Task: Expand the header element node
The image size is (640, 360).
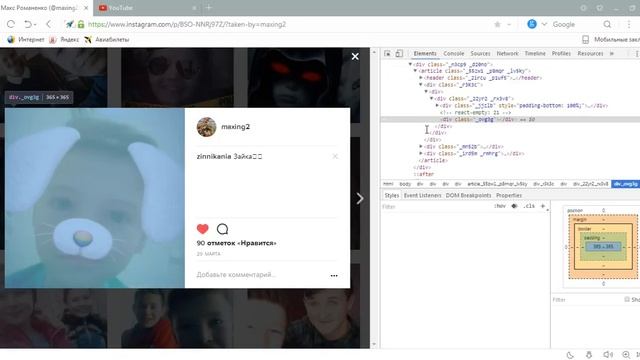Action: click(421, 78)
